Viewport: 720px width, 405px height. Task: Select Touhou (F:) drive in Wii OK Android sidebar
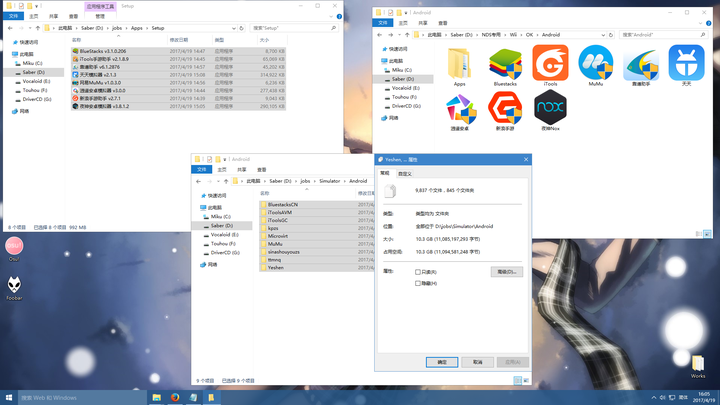tap(404, 97)
